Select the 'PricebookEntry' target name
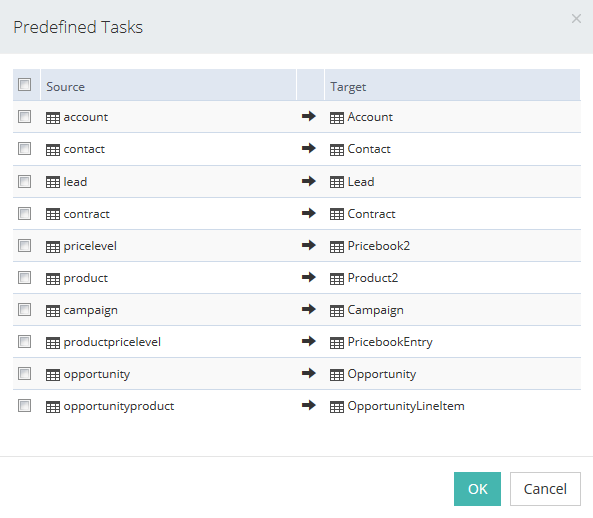Viewport: 593px width, 518px height. [390, 342]
